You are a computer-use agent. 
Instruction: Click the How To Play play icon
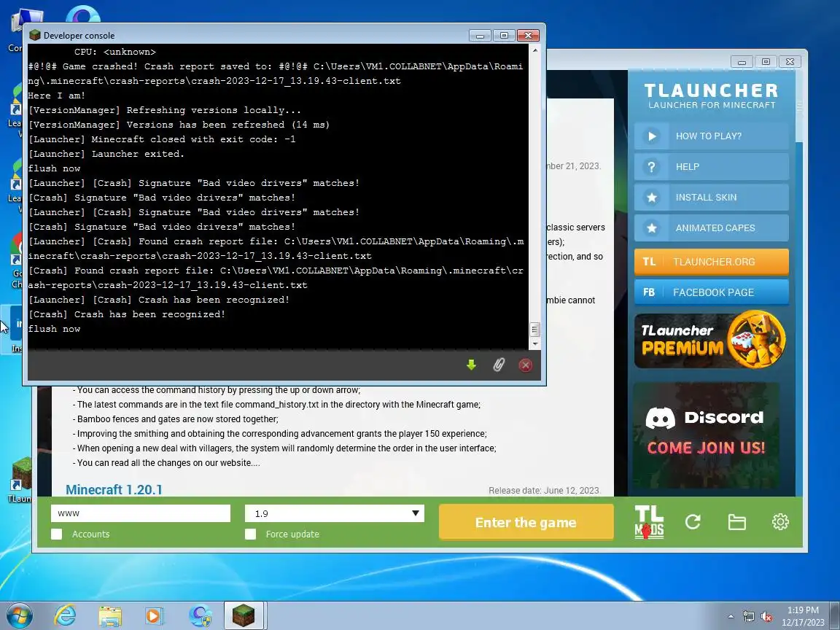(651, 136)
